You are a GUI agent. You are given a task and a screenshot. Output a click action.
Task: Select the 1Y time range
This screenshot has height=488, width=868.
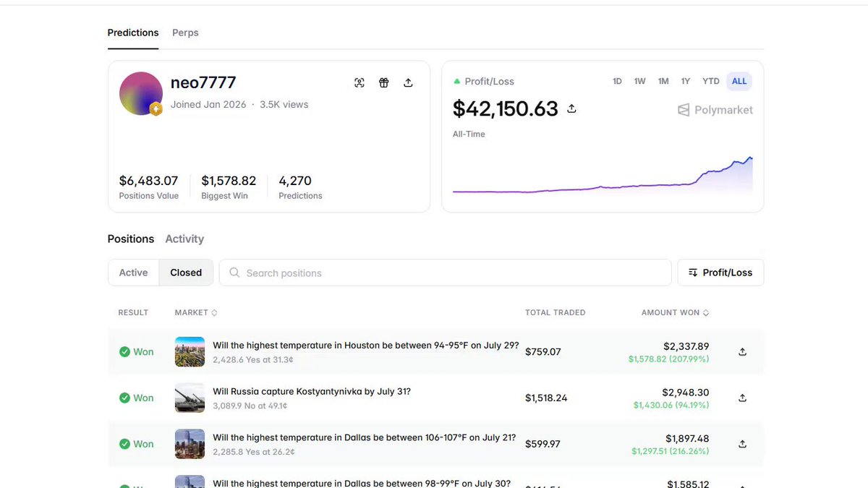[686, 81]
